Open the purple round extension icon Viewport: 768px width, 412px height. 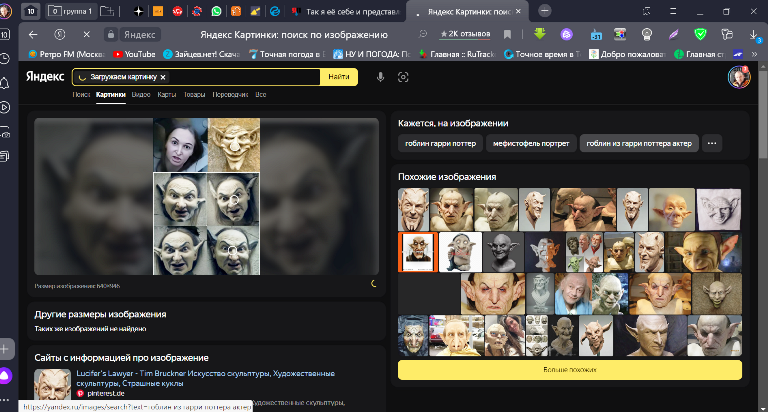tap(567, 34)
